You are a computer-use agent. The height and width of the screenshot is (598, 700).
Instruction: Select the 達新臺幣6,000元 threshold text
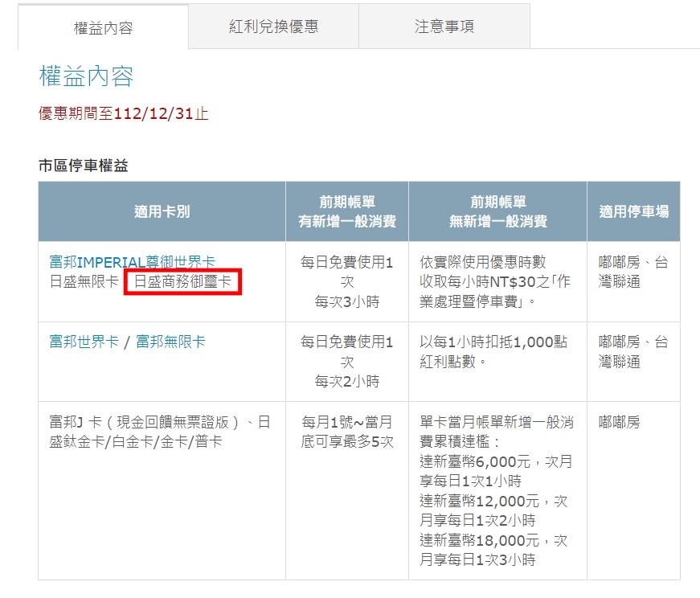(475, 461)
